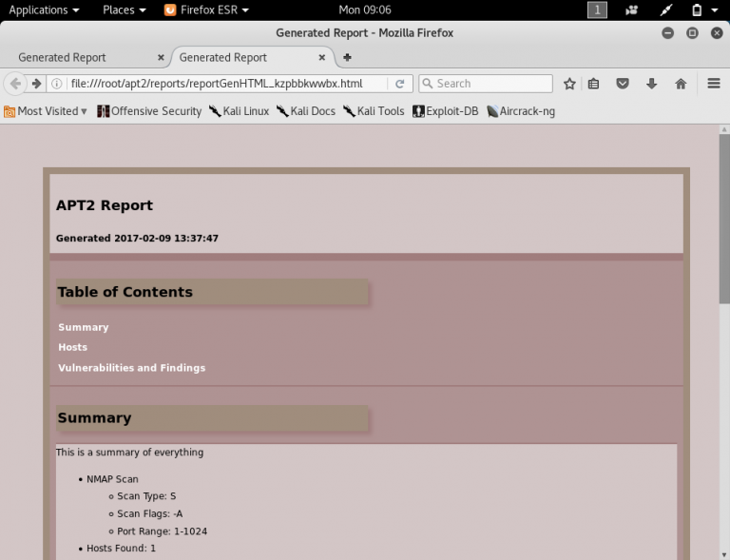Click the vertical page scrollbar
This screenshot has height=560, width=730.
click(723, 219)
